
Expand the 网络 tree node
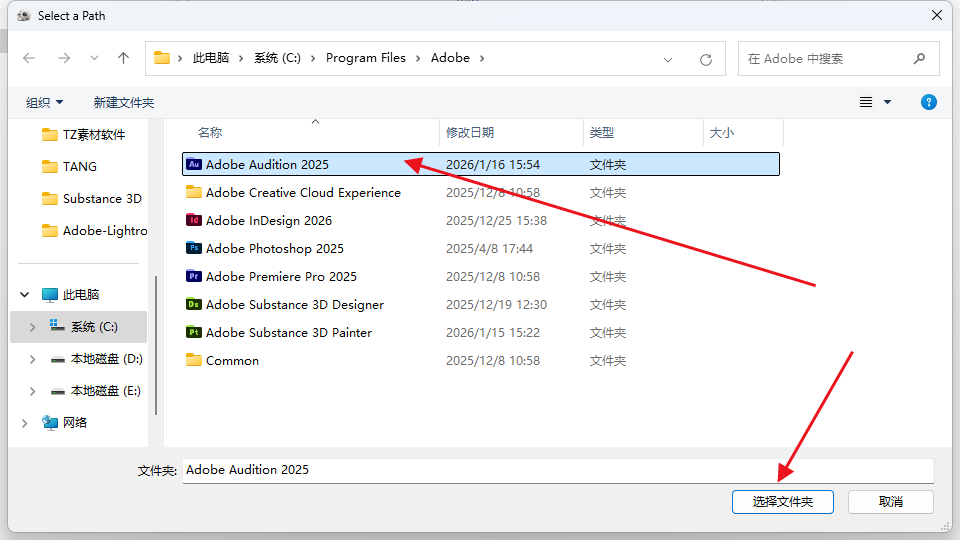coord(24,422)
